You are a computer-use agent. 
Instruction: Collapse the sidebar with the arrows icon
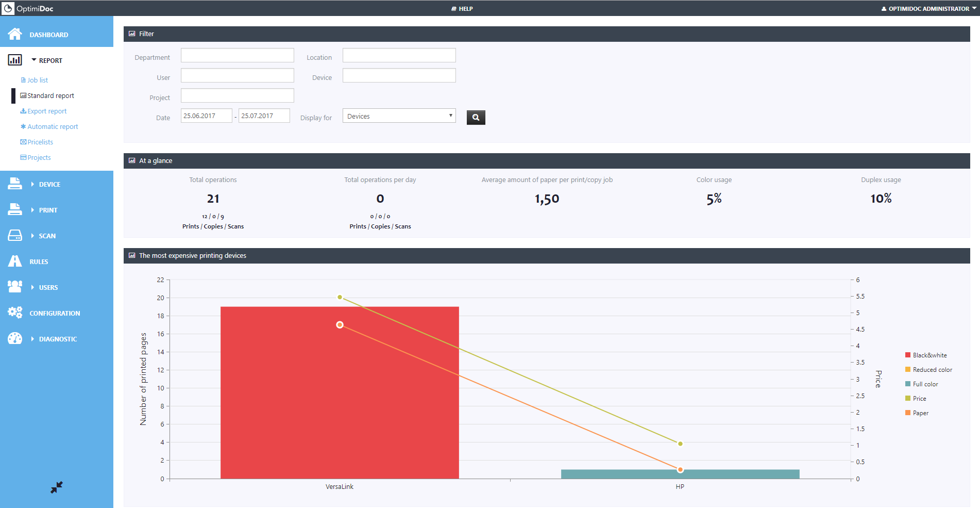click(57, 487)
